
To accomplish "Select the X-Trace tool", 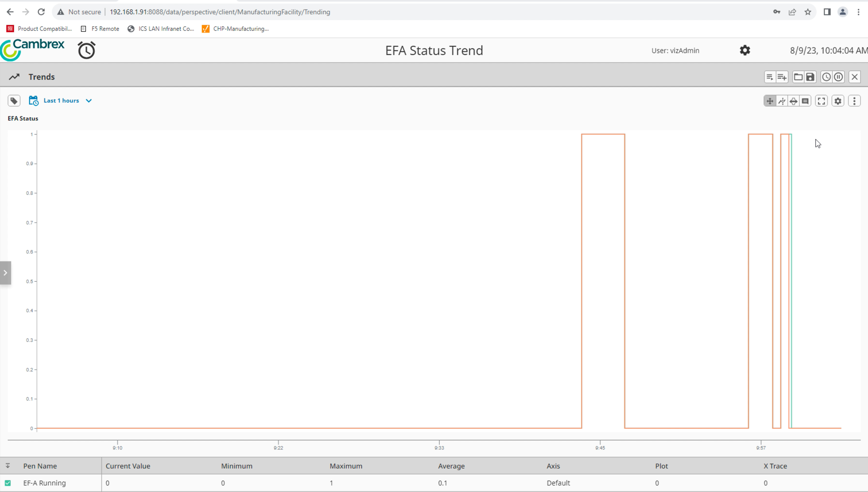I will click(x=782, y=101).
